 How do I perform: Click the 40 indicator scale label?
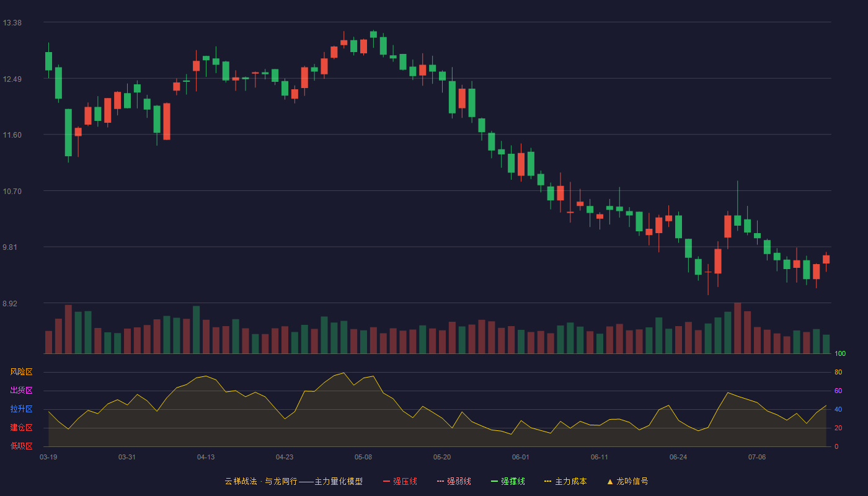(x=838, y=409)
